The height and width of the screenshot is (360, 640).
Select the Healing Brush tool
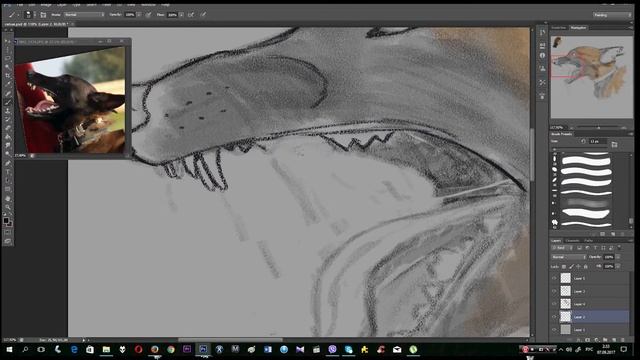8,93
